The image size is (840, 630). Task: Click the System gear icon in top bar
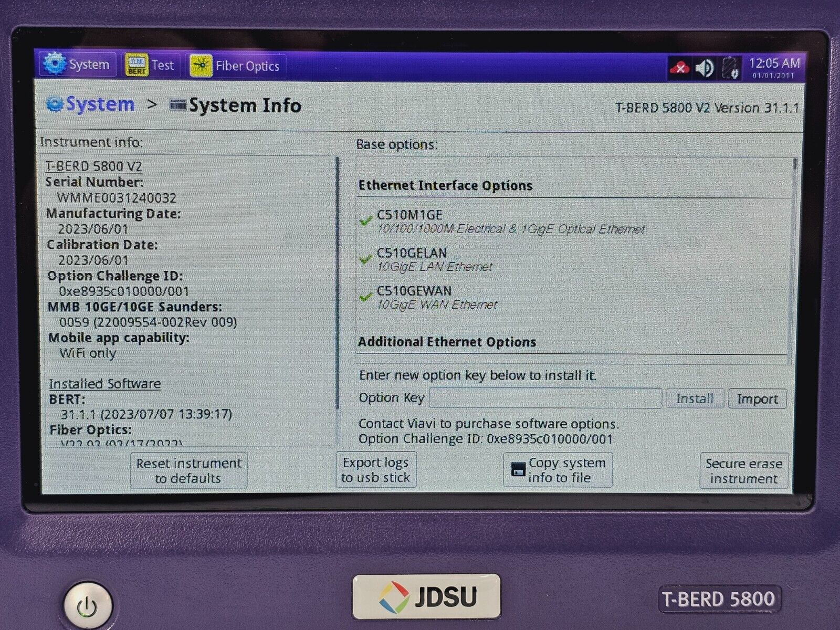coord(55,64)
